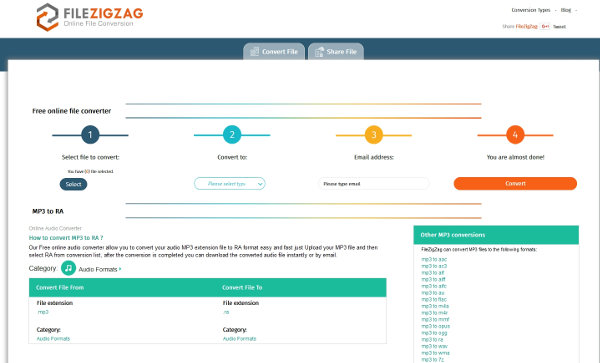This screenshot has width=600, height=363.
Task: Click step 1 circle marker
Action: [90, 135]
